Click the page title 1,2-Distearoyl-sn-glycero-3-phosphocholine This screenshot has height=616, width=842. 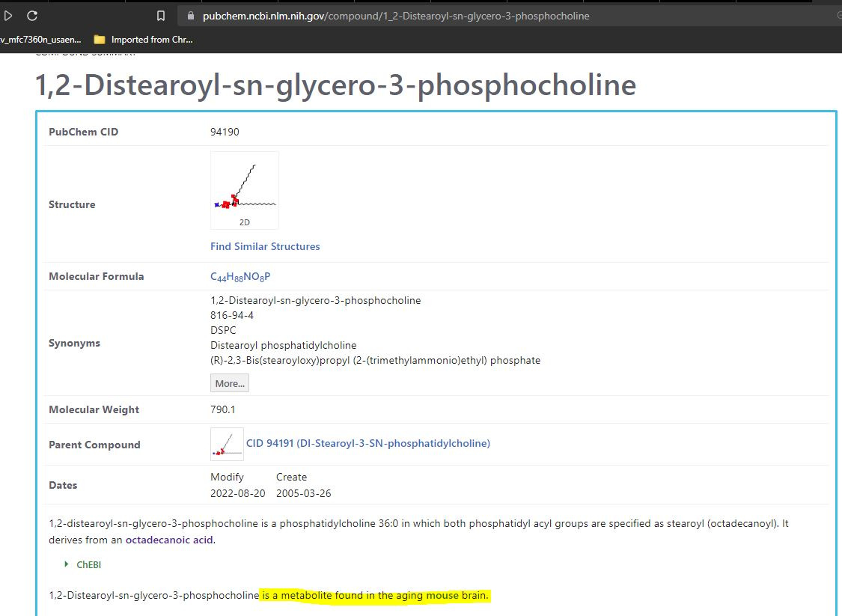click(x=335, y=85)
